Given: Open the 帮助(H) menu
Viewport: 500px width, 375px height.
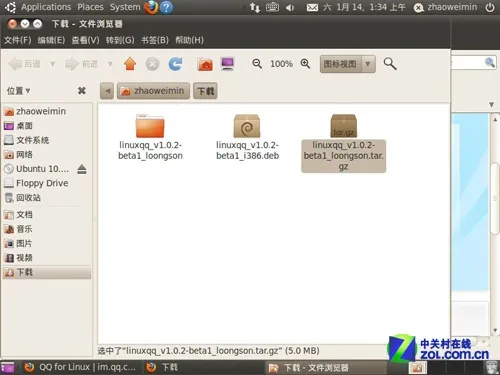Looking at the screenshot, I should (x=189, y=40).
